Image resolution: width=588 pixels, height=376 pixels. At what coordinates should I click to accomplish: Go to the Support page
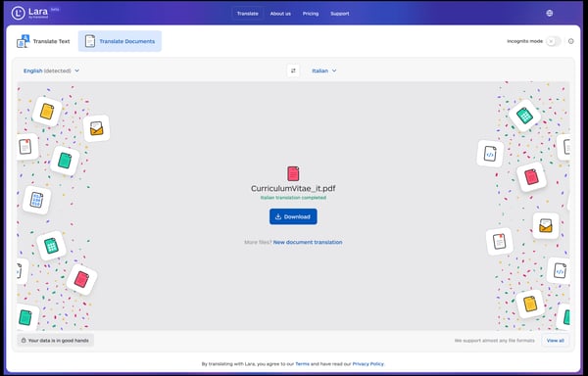(340, 14)
